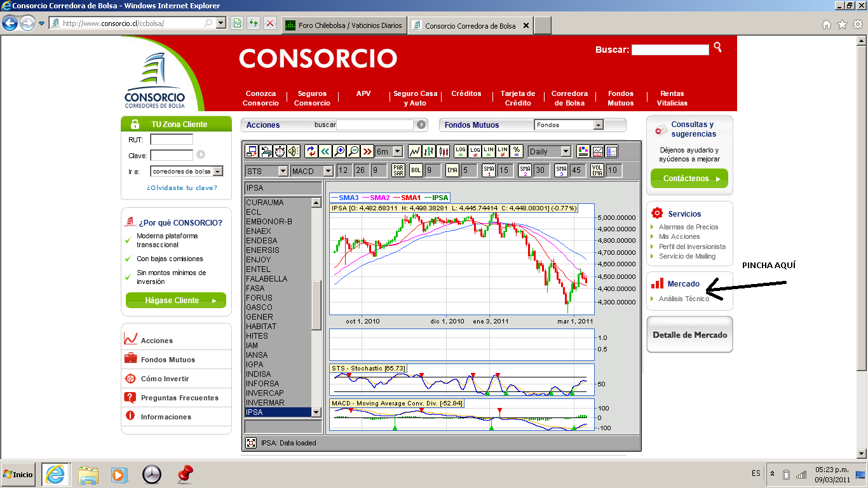
Task: Select LOG scale with equal sign
Action: pos(461,151)
